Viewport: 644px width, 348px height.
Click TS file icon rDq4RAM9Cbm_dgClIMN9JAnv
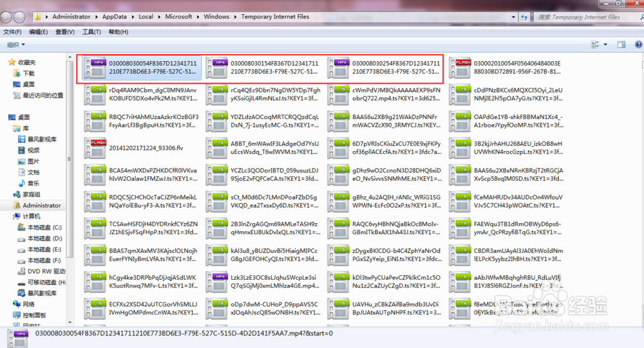(95, 95)
